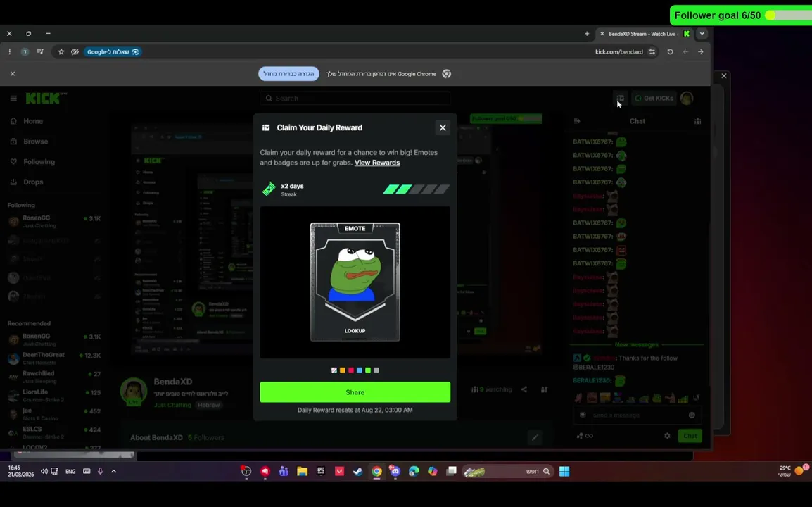This screenshot has height=507, width=812.
Task: Open Following in Kick sidebar
Action: point(39,162)
